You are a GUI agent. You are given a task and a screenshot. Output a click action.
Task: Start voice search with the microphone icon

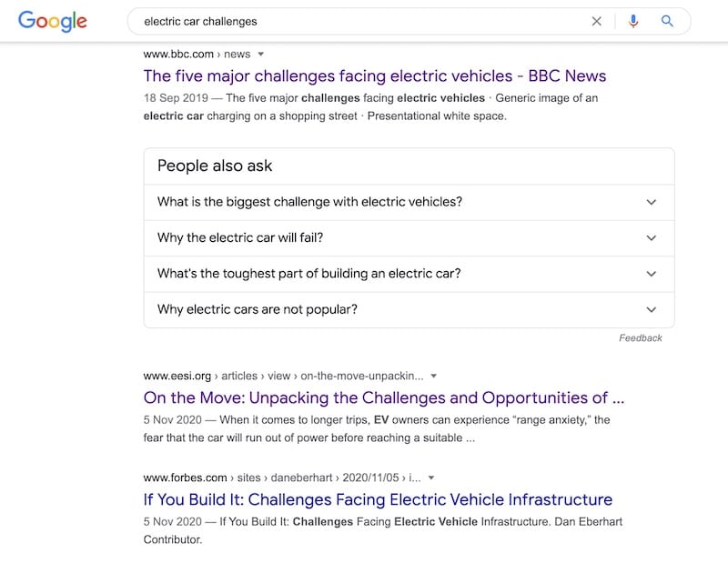coord(633,21)
